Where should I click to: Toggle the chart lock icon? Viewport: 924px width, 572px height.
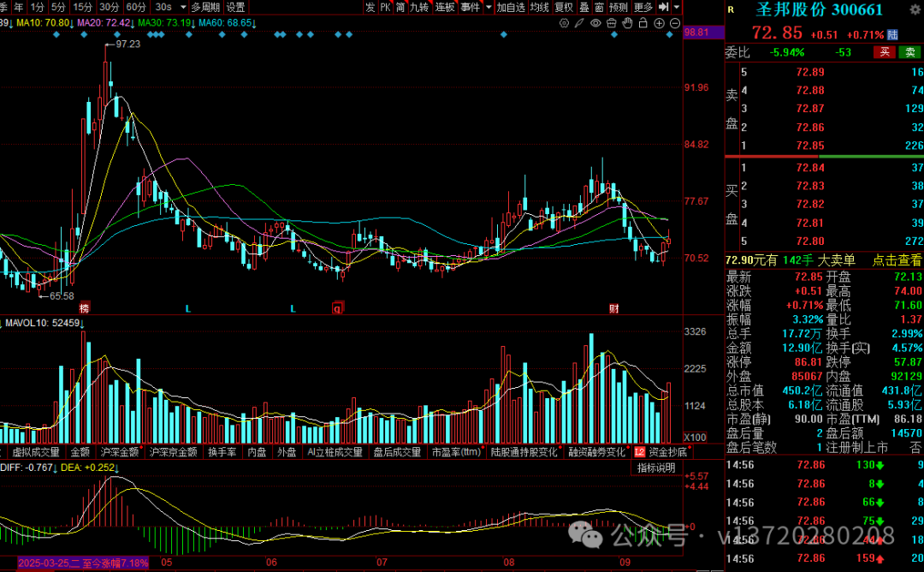[x=643, y=23]
